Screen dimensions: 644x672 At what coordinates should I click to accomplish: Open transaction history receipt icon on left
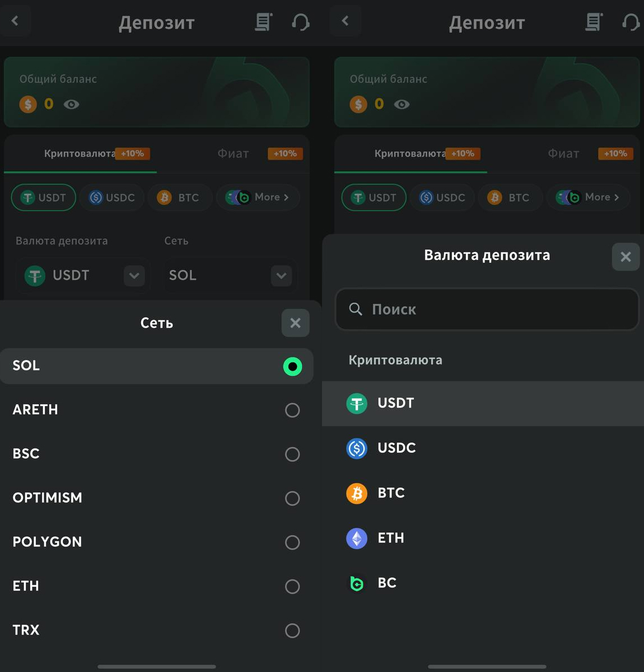pos(263,22)
